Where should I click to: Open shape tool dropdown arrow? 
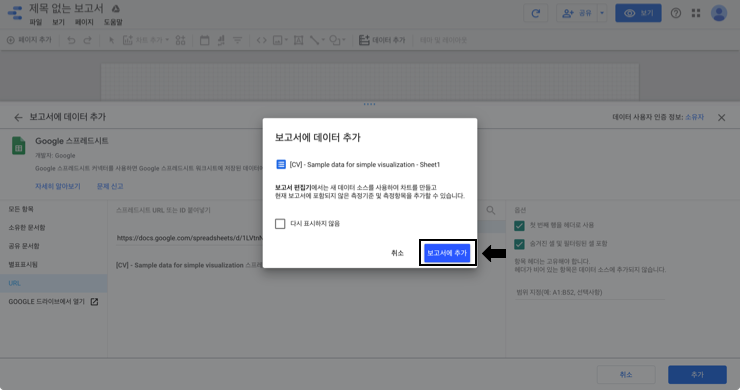[344, 41]
